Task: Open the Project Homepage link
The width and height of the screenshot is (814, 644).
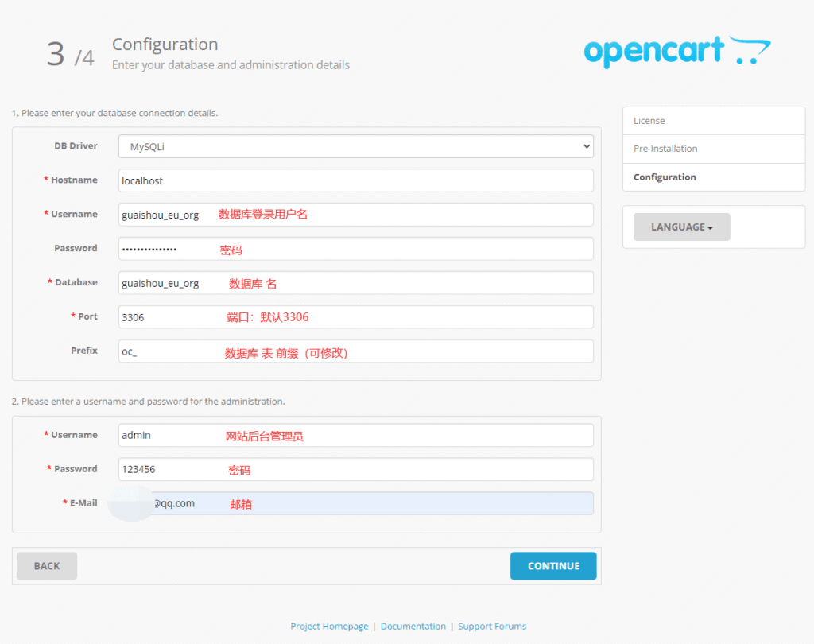Action: point(329,626)
